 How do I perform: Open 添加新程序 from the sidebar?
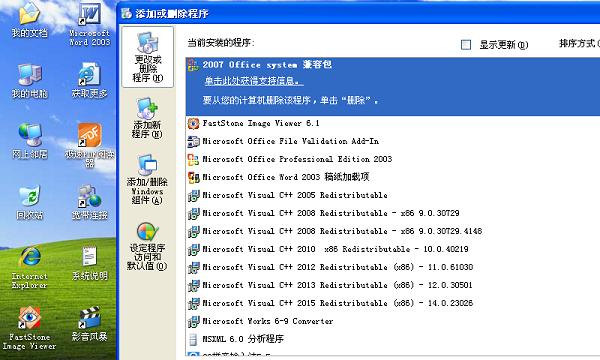click(x=147, y=118)
